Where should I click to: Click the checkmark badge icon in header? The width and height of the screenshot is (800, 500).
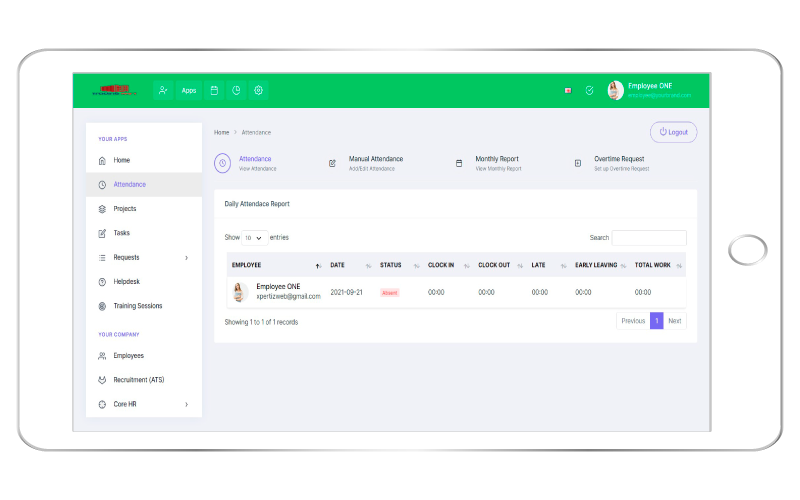pyautogui.click(x=589, y=90)
